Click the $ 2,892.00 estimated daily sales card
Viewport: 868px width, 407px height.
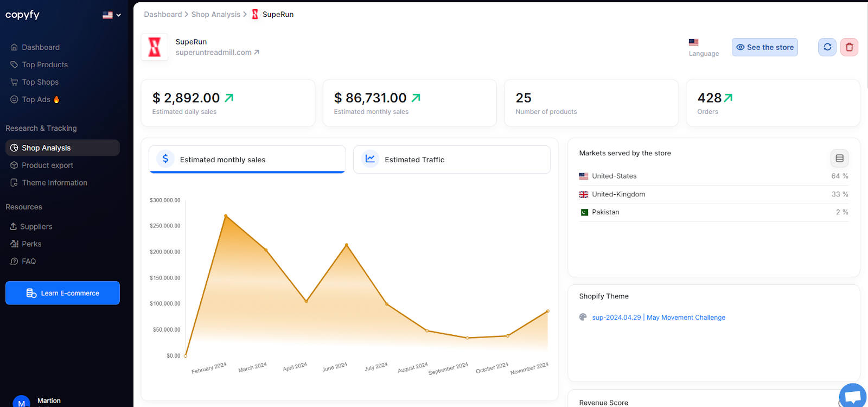tap(228, 103)
